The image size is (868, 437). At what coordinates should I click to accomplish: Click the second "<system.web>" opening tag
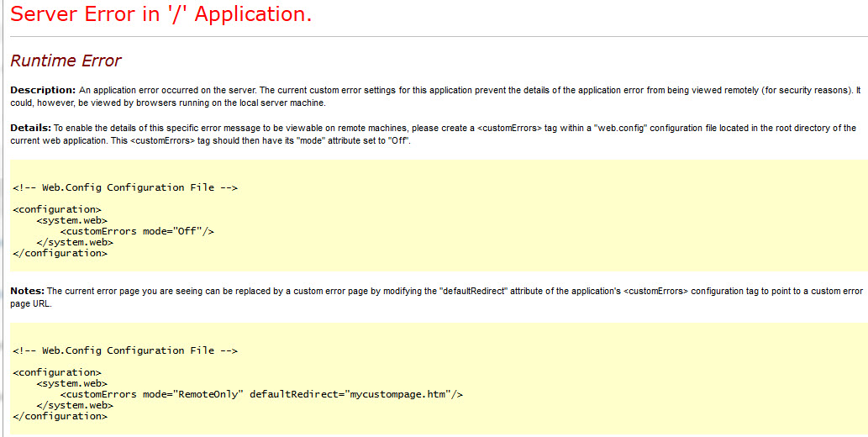(x=72, y=383)
